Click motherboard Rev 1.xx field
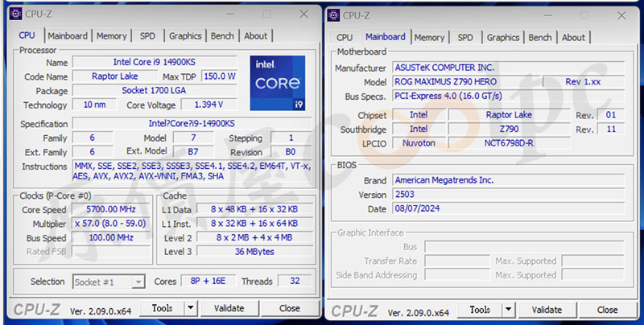This screenshot has width=644, height=325. point(584,82)
